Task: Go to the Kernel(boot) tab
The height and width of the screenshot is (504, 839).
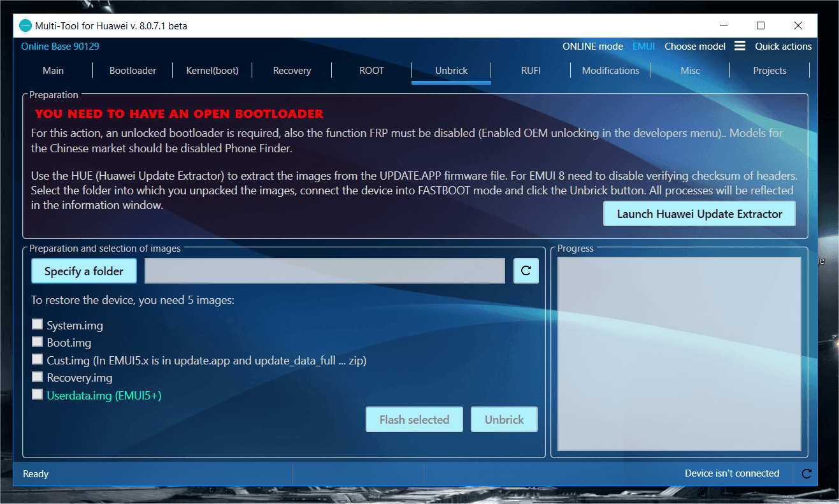Action: (x=212, y=71)
